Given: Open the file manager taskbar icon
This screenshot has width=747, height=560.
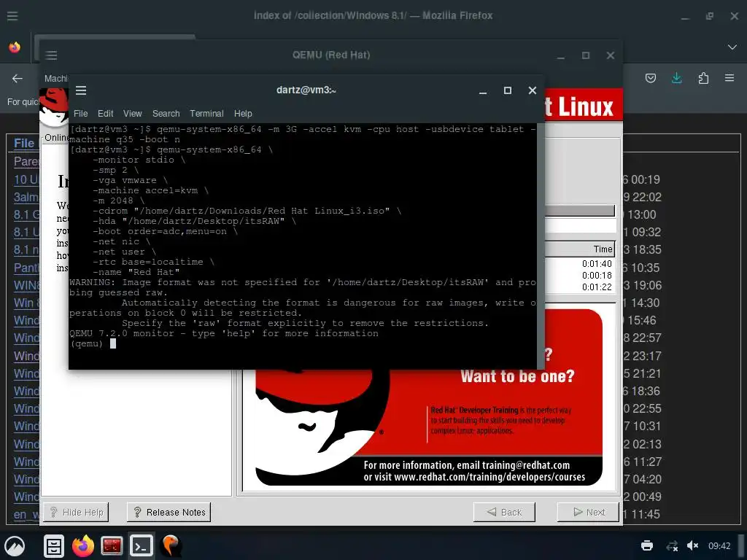Looking at the screenshot, I should 54,545.
